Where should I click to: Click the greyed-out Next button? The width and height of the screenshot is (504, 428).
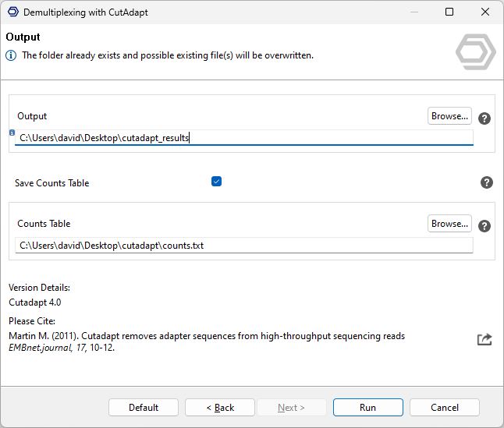coord(291,408)
